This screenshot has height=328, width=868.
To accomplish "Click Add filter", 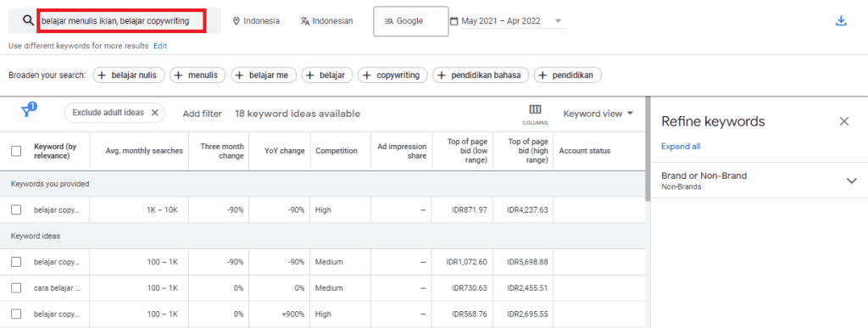I will pos(202,114).
